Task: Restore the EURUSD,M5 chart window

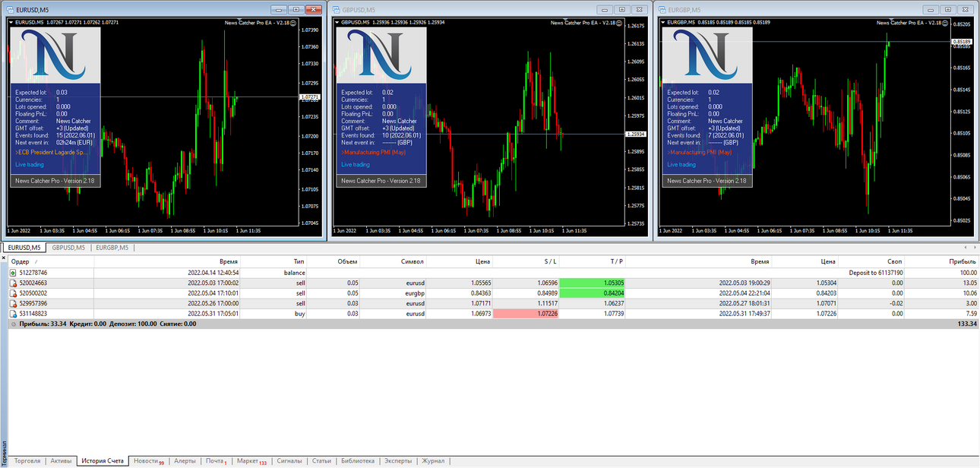Action: [296, 9]
